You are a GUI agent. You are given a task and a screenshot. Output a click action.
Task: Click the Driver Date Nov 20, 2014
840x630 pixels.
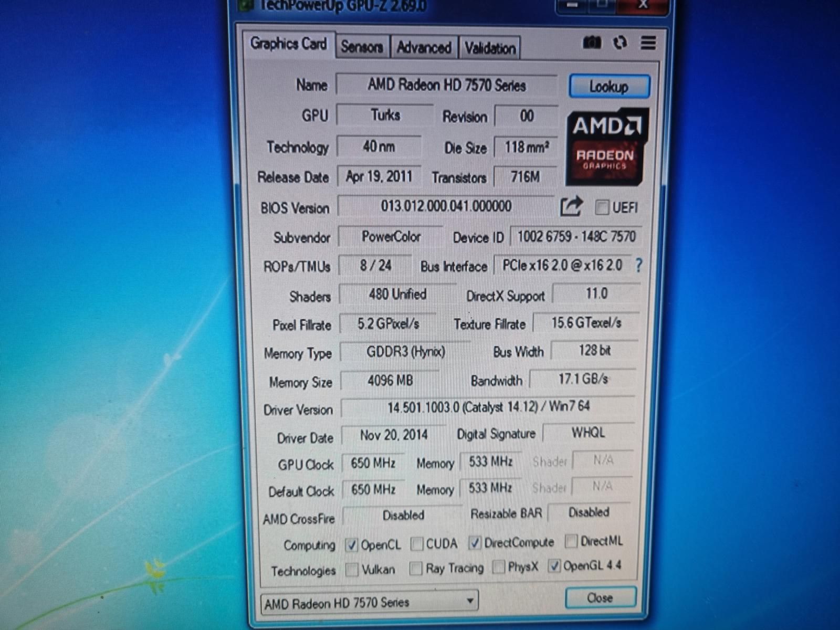point(394,435)
